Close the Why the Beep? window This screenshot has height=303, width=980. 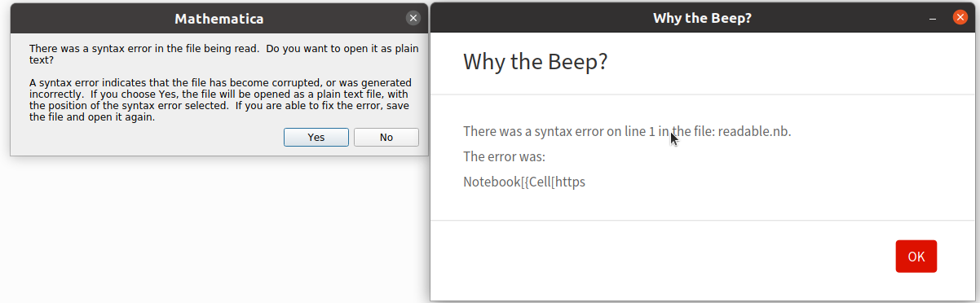(960, 18)
